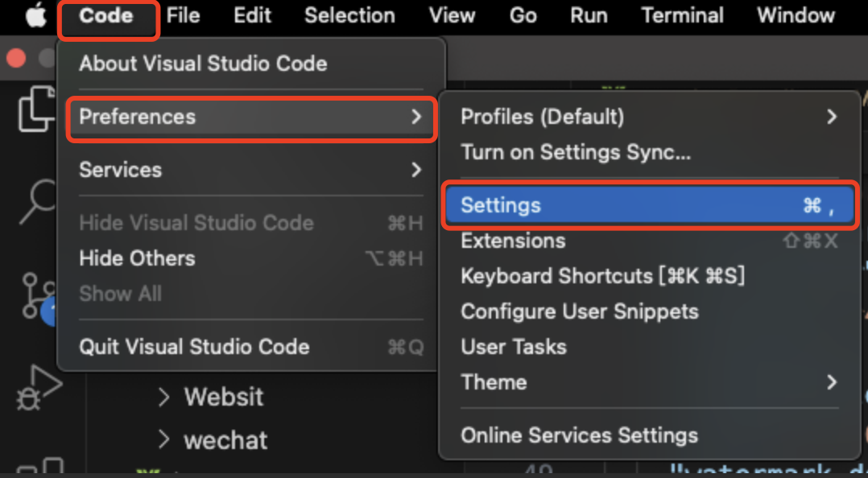Open the View menu
Viewport: 868px width, 478px height.
point(453,15)
